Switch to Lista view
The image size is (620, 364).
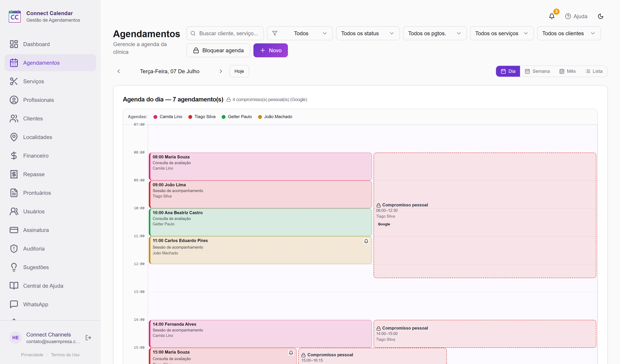594,71
